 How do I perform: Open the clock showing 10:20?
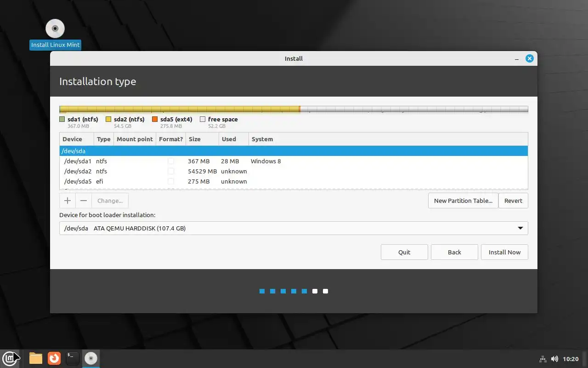[571, 359]
